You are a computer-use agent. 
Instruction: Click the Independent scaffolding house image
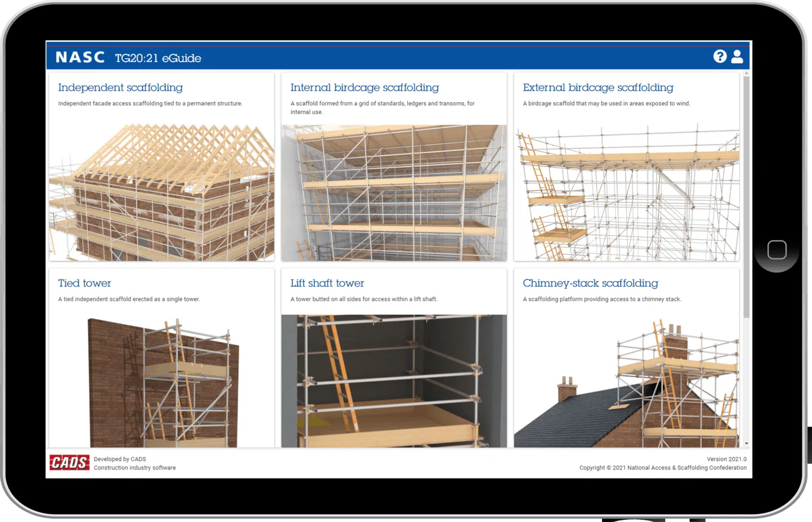coord(162,193)
